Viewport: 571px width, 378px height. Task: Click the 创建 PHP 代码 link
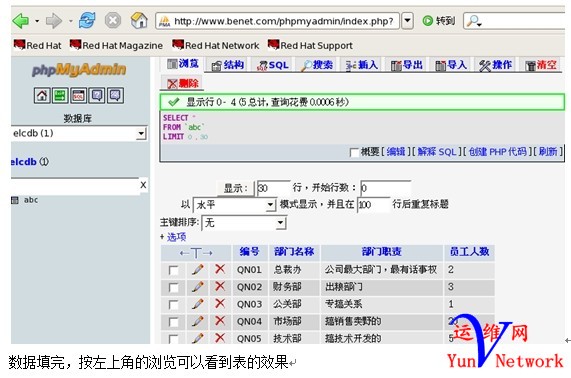[x=497, y=151]
